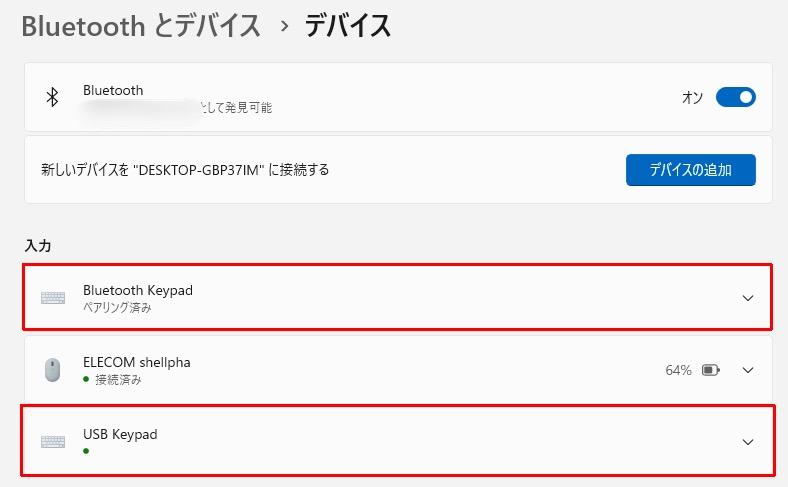
Task: Click the 入力 section header
Action: click(38, 244)
